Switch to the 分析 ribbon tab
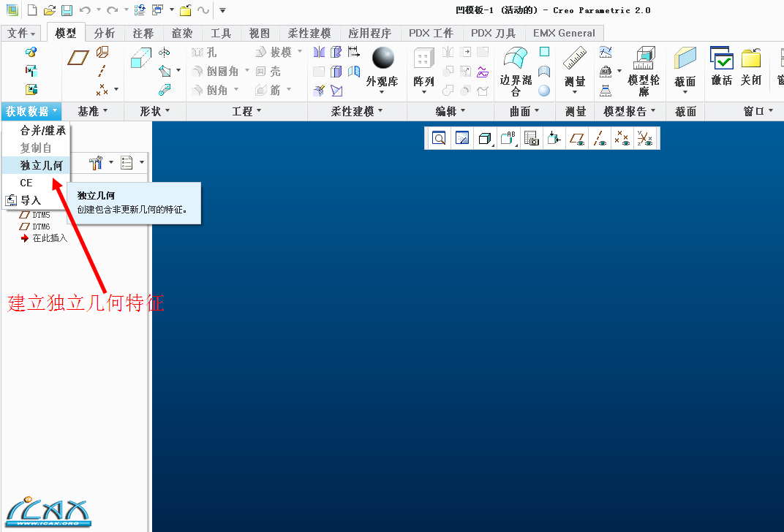Image resolution: width=784 pixels, height=532 pixels. (105, 34)
